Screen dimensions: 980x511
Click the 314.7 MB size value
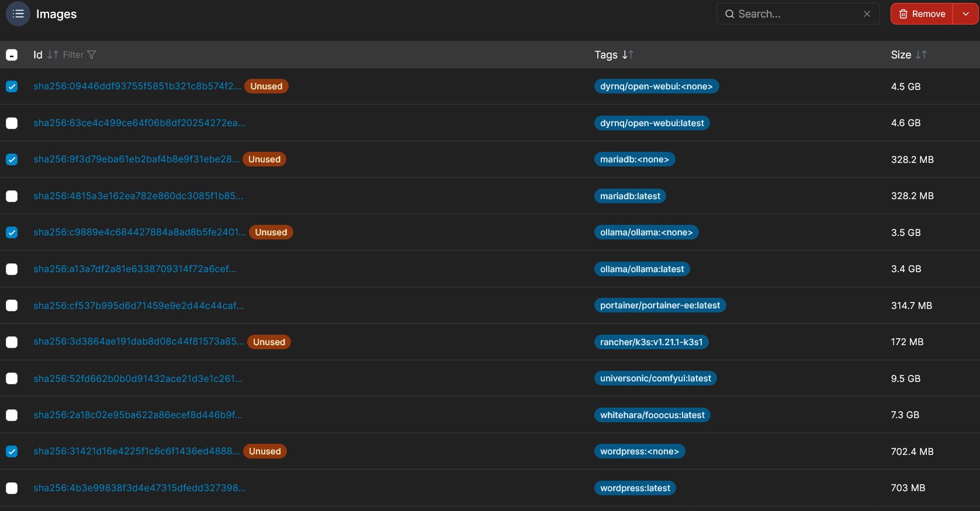(x=912, y=305)
